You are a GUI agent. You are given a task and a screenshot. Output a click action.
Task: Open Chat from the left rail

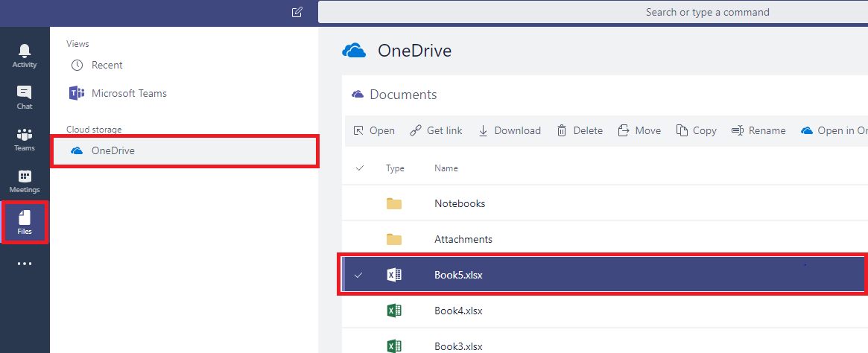pyautogui.click(x=25, y=98)
